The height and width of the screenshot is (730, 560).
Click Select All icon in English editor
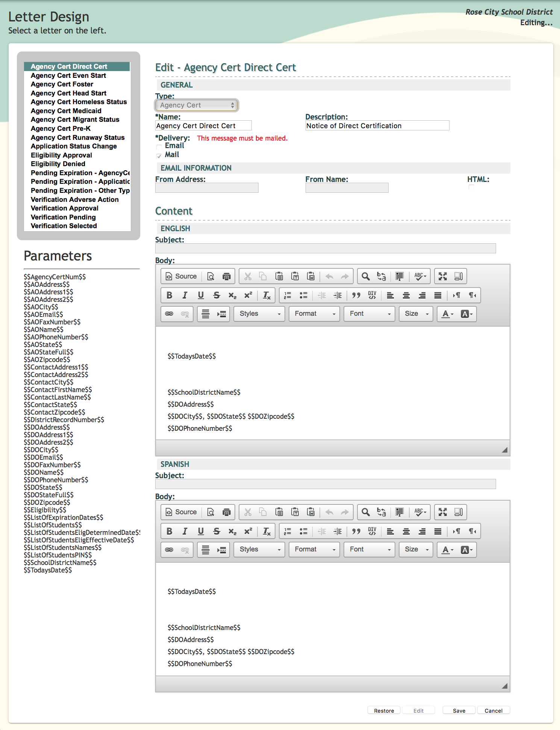coord(400,276)
